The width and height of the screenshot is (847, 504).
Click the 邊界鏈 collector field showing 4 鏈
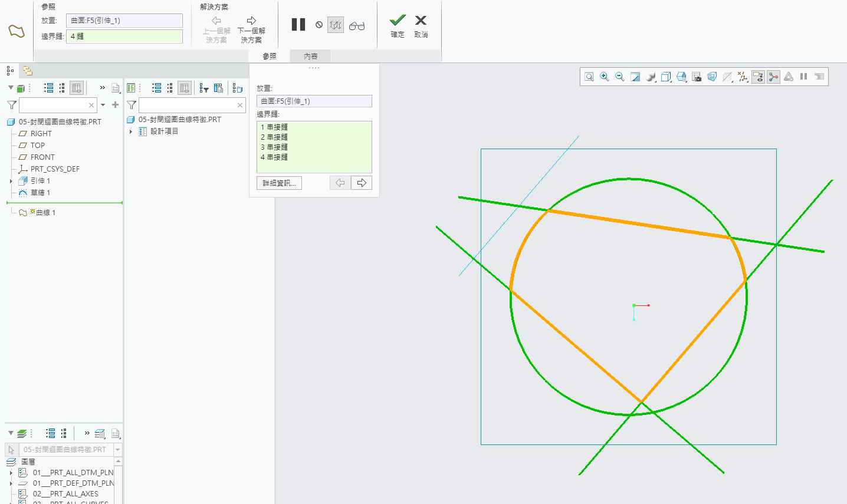coord(124,37)
